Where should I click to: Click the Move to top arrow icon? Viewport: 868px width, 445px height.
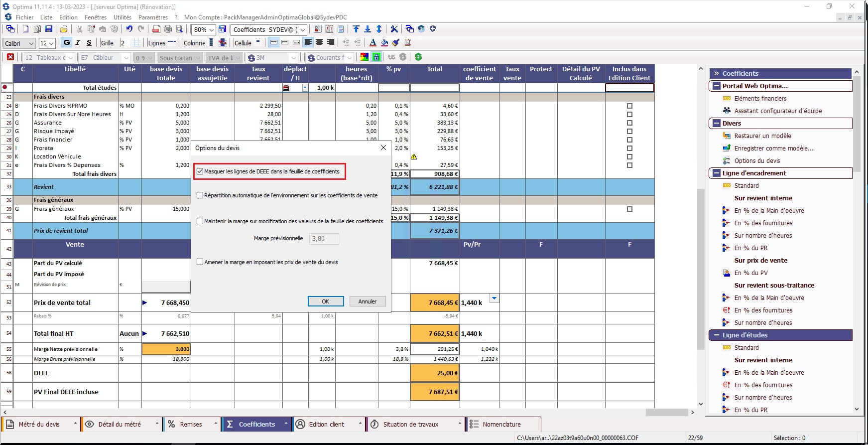[x=356, y=29]
